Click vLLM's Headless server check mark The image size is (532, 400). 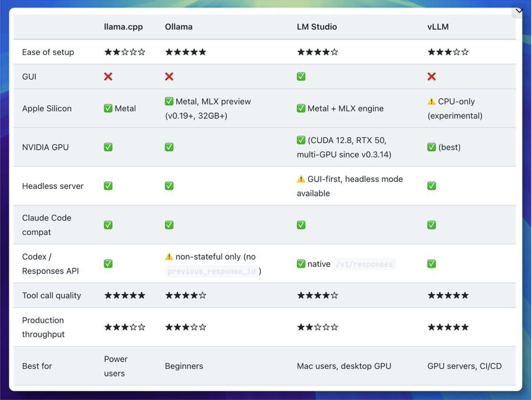click(x=431, y=186)
